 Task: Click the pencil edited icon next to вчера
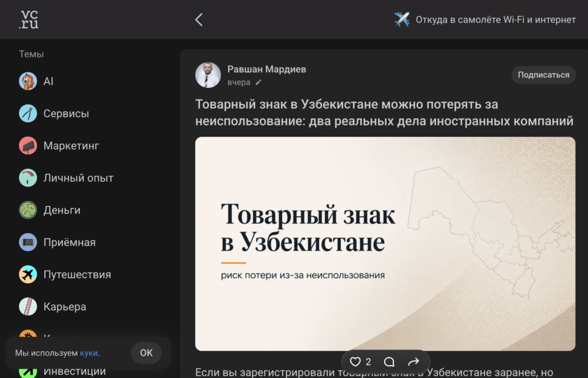(x=258, y=83)
